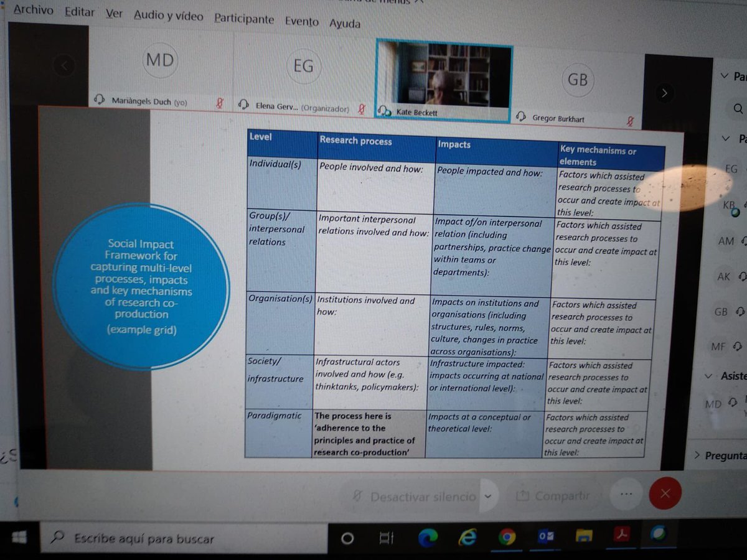This screenshot has height=560, width=747.
Task: Show previous participants with left arrow
Action: [64, 65]
